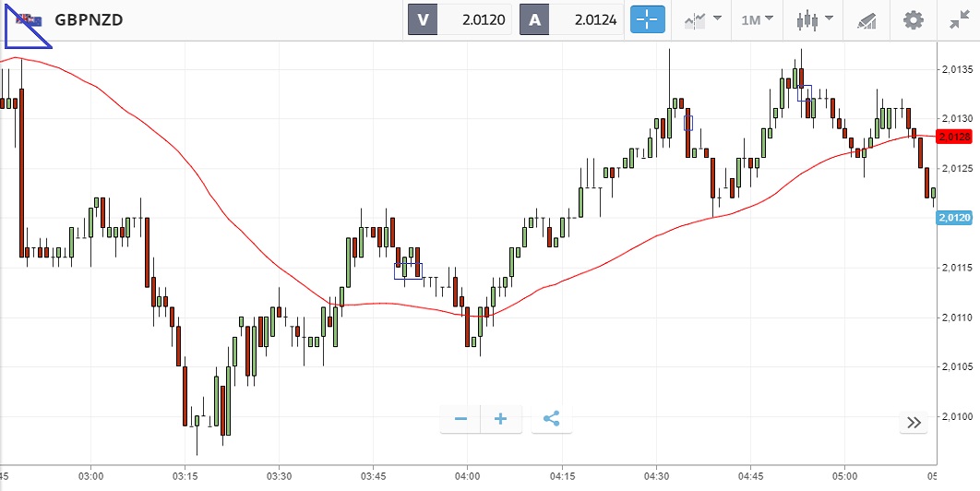The image size is (980, 491).
Task: Click the V sell price 2.0120 button
Action: click(460, 19)
